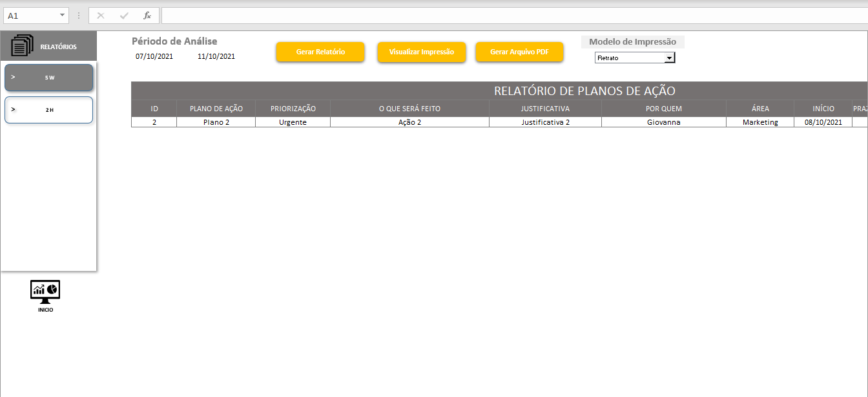Screen dimensions: 868x397
Task: Switch to the 2H report tab
Action: click(49, 110)
